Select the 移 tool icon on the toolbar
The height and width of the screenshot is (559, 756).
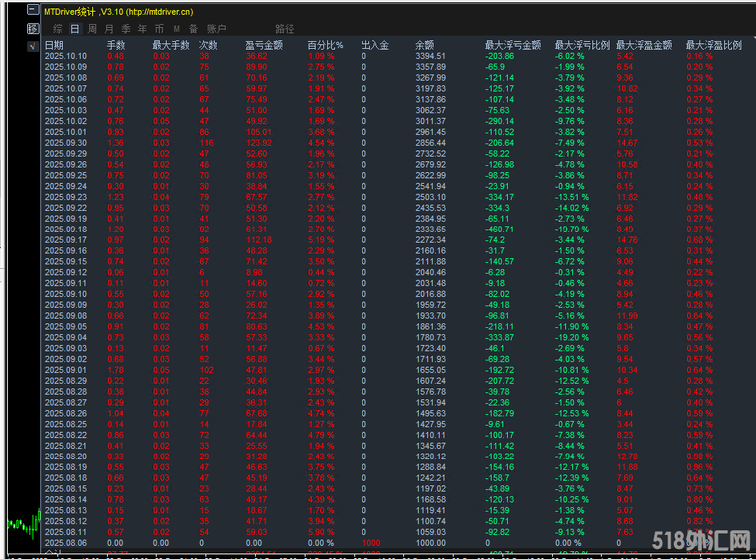click(x=32, y=28)
